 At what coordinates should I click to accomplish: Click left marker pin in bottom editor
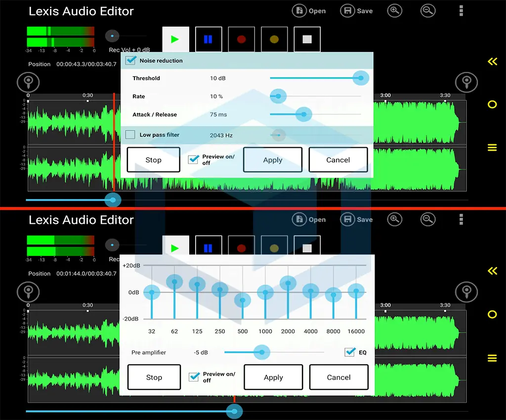click(28, 292)
